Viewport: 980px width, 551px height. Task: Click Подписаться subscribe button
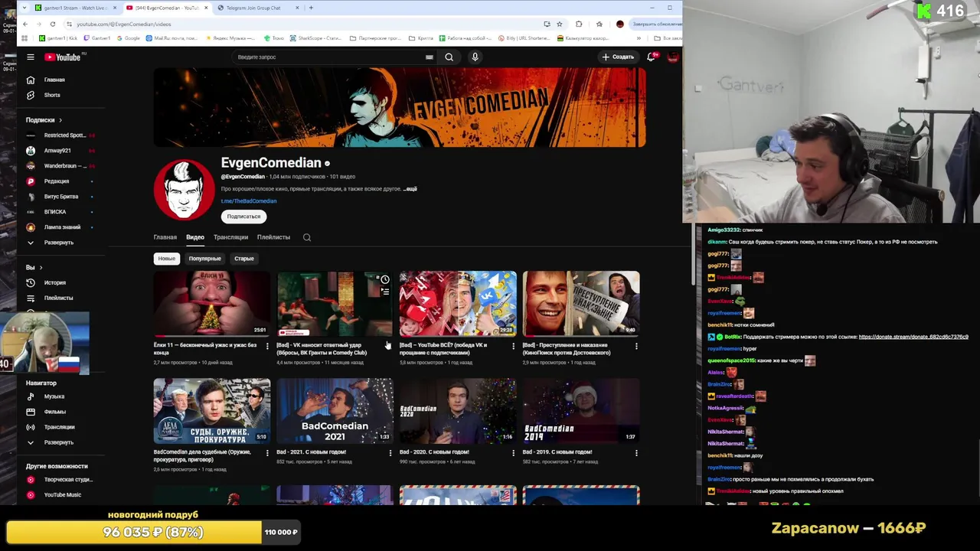(243, 217)
